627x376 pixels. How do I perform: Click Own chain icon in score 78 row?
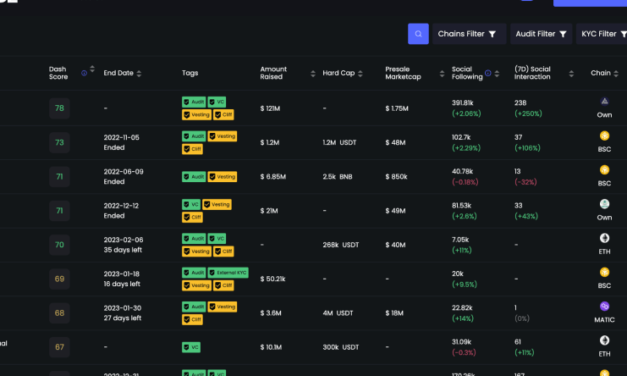click(605, 102)
